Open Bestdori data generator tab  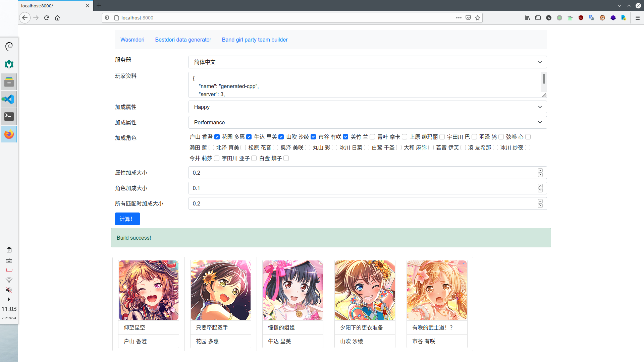point(183,40)
